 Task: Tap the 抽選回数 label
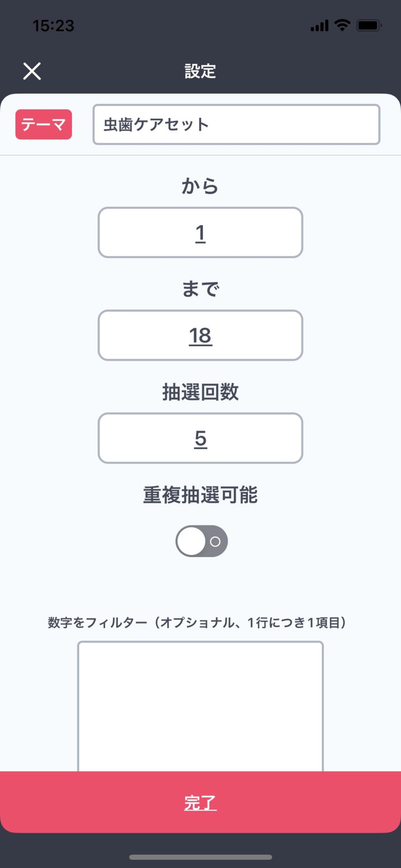[x=200, y=392]
